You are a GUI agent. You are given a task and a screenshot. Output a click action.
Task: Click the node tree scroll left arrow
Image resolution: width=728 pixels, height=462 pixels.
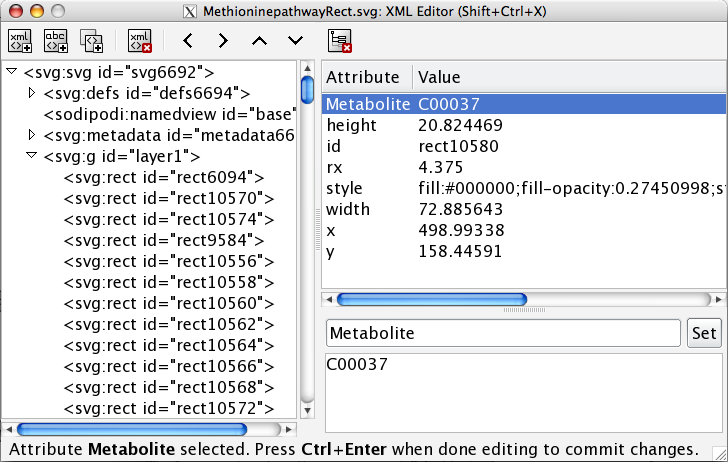tap(9, 429)
